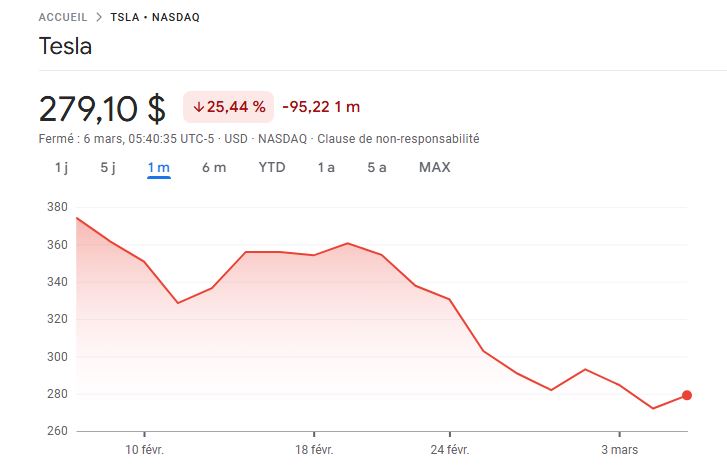Click the red endpoint dot on chart
Screen dimensions: 727x476
[x=687, y=395]
